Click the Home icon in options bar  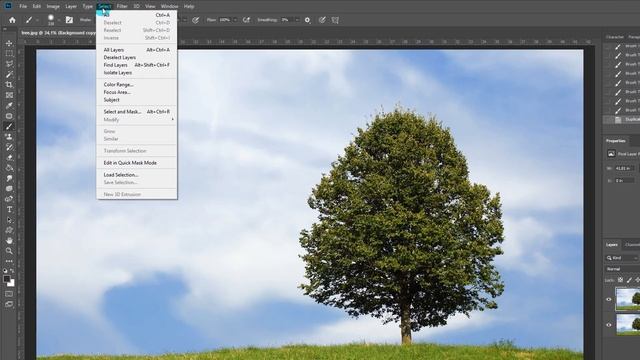[x=12, y=20]
